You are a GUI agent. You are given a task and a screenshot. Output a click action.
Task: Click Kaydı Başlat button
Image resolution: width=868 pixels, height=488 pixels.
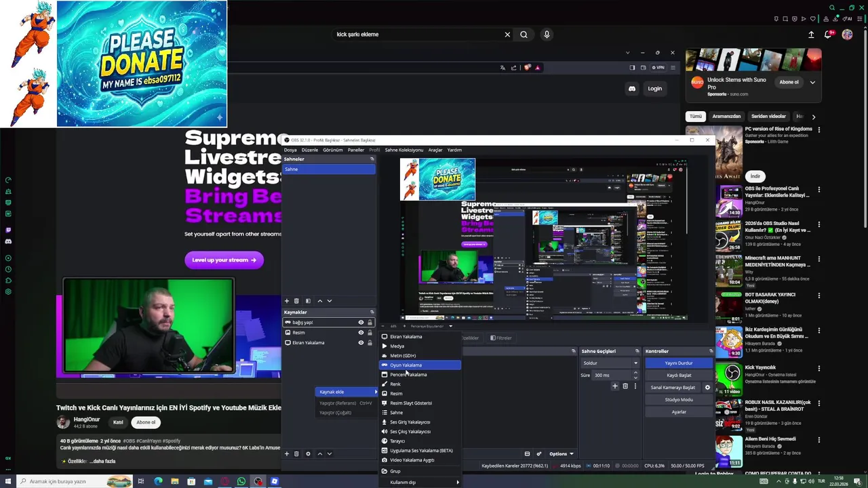coord(679,375)
